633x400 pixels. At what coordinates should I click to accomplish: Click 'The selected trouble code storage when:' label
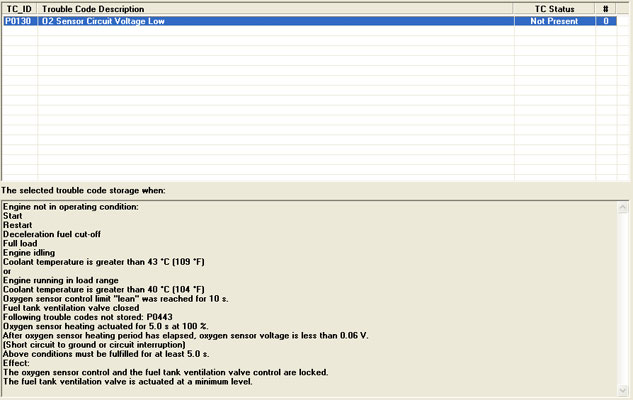(x=83, y=191)
